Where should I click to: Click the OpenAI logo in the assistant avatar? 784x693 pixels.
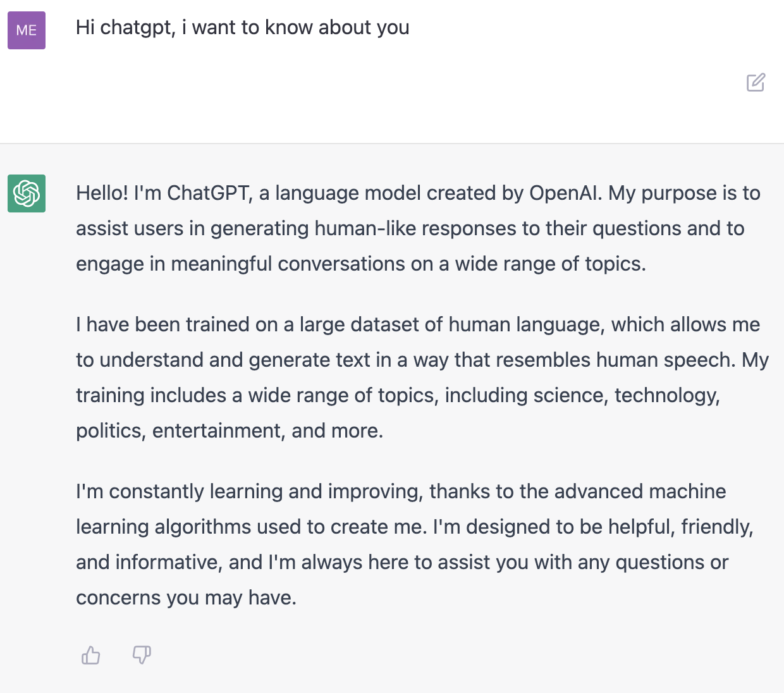pos(26,194)
